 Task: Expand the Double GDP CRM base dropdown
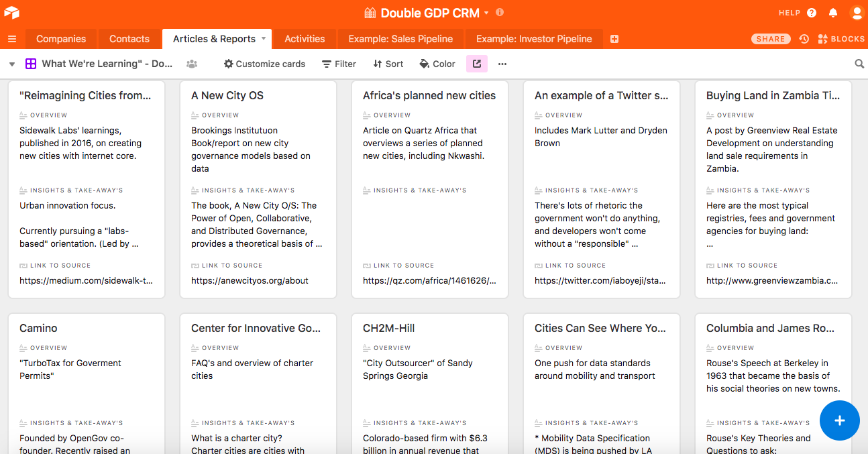click(487, 13)
